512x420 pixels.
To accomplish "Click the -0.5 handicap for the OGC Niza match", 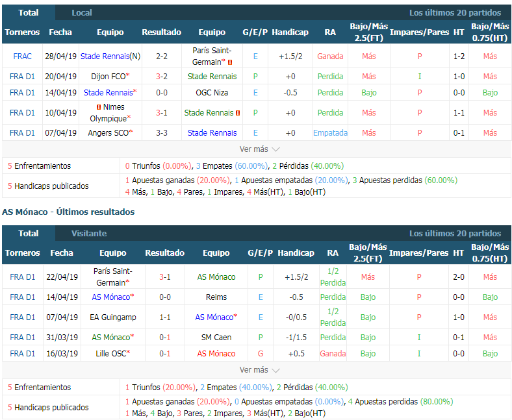I will 290,93.
